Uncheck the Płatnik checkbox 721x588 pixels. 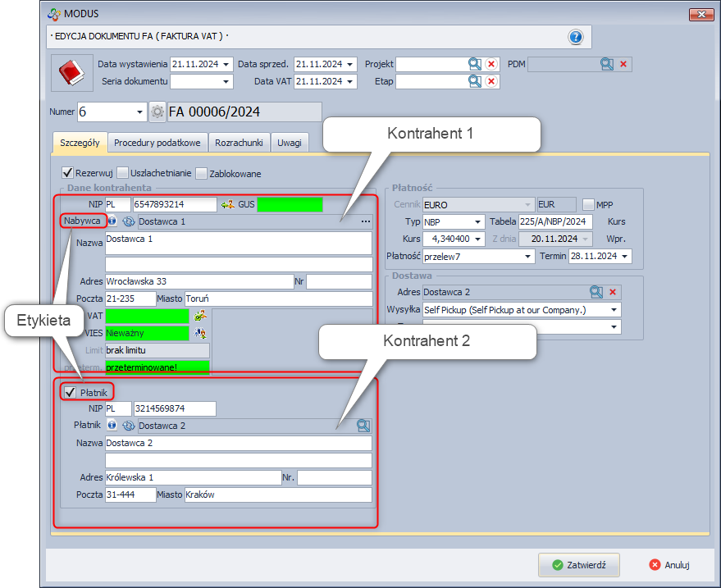click(71, 393)
